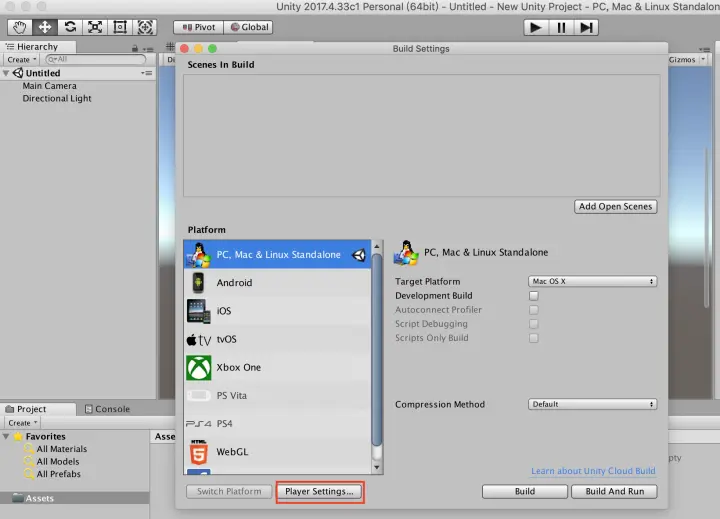Screen dimensions: 720x519
Task: Toggle Script Debugging checkbox
Action: pos(534,324)
